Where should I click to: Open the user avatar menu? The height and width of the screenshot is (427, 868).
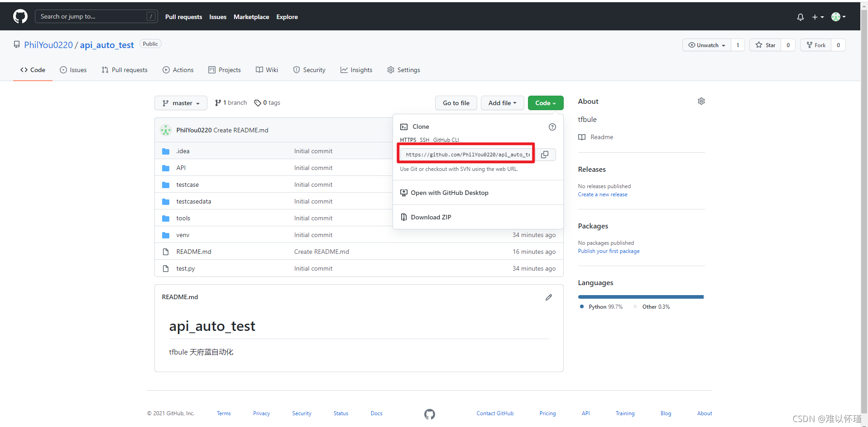(x=839, y=17)
